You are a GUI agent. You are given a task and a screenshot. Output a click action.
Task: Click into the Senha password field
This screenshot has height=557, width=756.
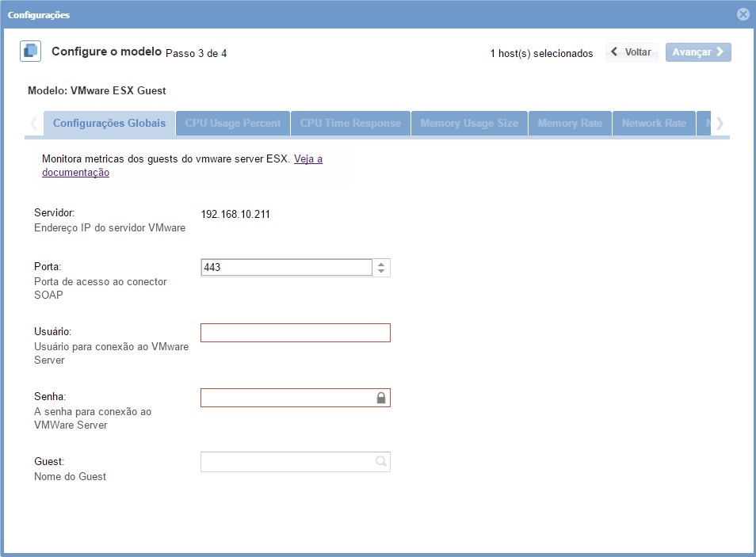click(287, 398)
